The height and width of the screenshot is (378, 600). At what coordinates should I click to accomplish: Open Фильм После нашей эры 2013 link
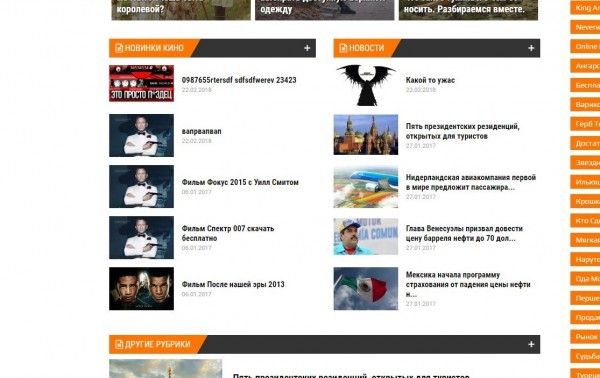point(233,284)
